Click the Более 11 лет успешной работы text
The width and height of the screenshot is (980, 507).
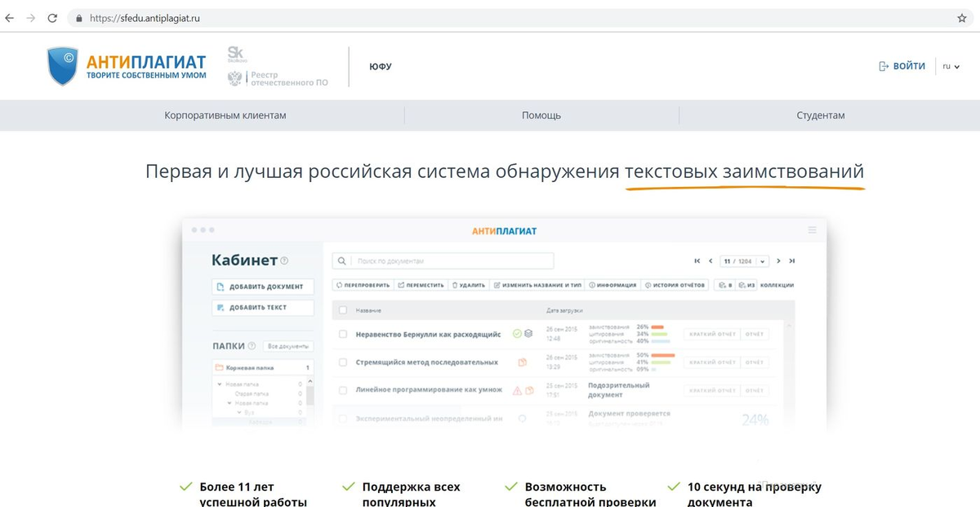[253, 494]
